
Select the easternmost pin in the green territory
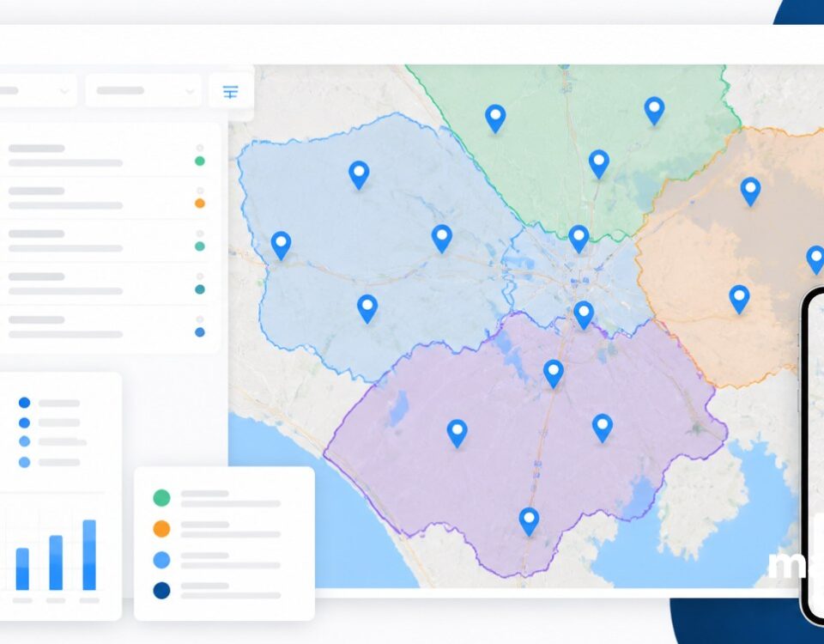tap(654, 111)
